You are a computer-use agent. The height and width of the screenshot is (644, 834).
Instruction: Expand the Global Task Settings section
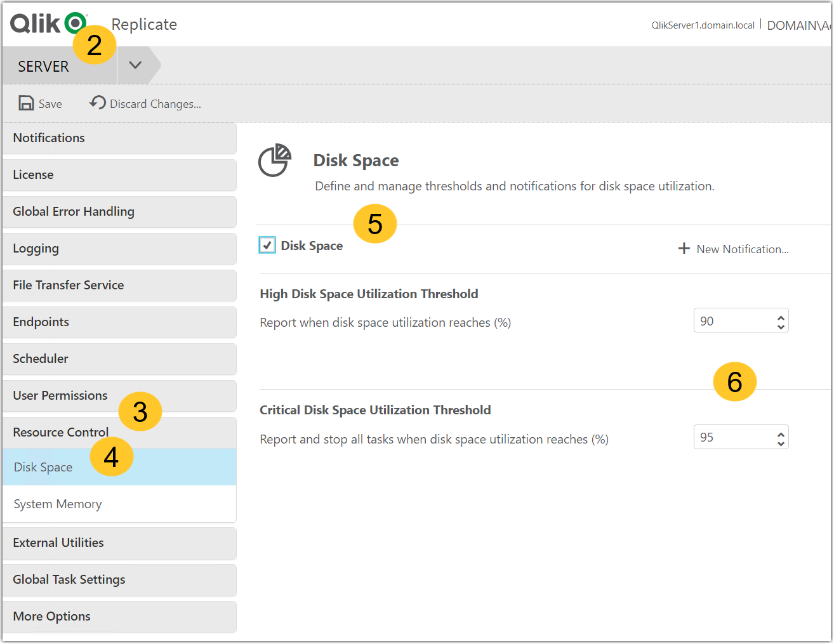69,579
